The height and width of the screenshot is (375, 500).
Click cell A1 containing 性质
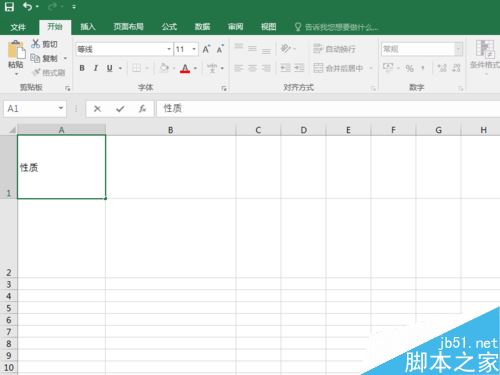coord(62,167)
